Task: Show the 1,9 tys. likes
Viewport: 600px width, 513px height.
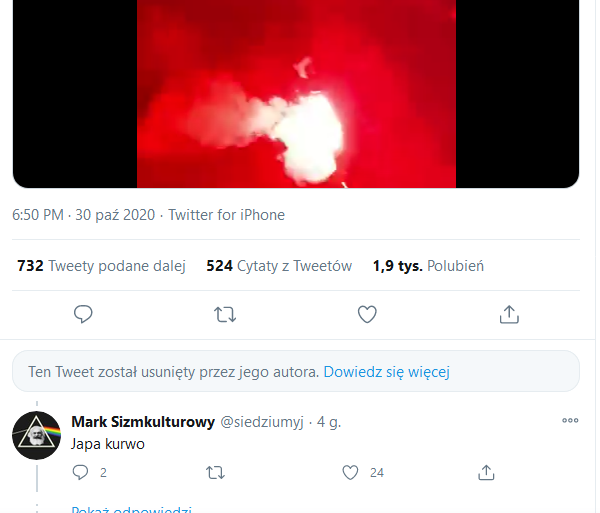Action: (428, 266)
